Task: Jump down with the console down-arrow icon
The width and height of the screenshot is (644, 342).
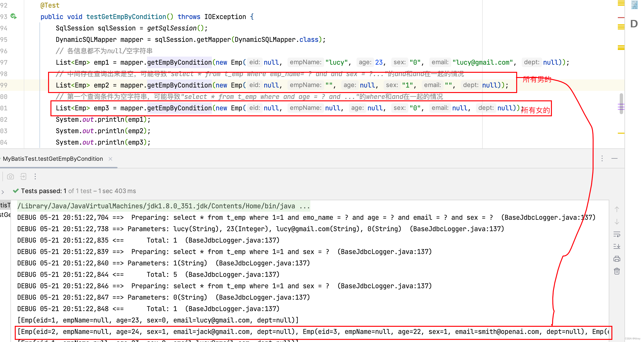Action: coord(617,222)
